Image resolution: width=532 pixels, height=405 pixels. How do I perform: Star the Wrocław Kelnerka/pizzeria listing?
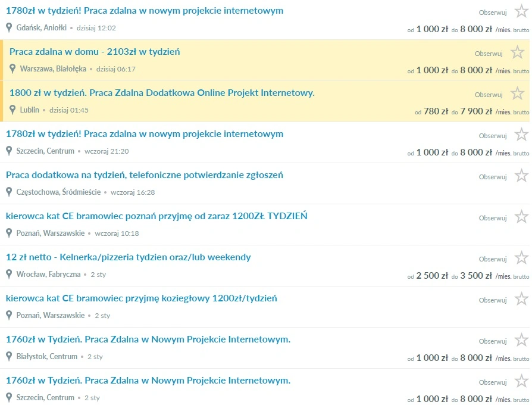521,258
